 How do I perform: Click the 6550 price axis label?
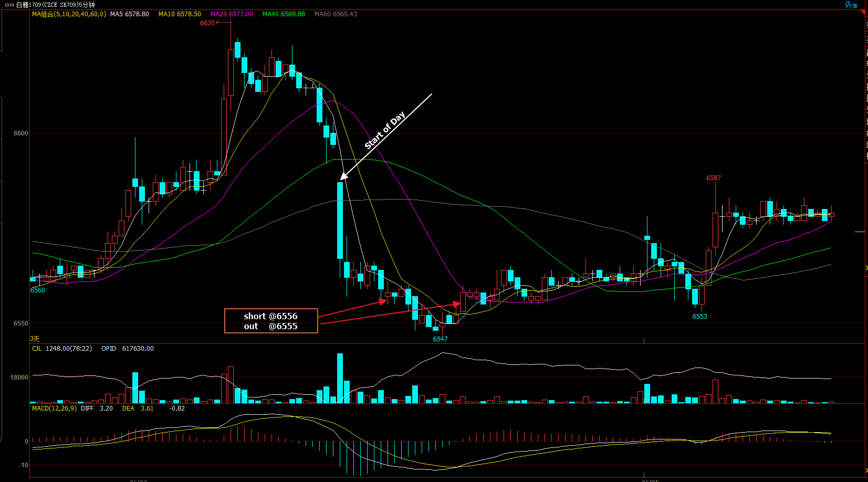(21, 323)
